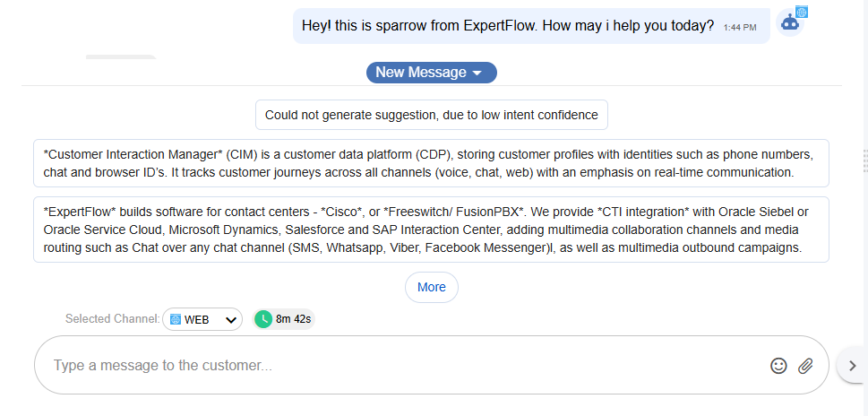Click the WEB channel globe icon
868x416 pixels.
pos(176,319)
